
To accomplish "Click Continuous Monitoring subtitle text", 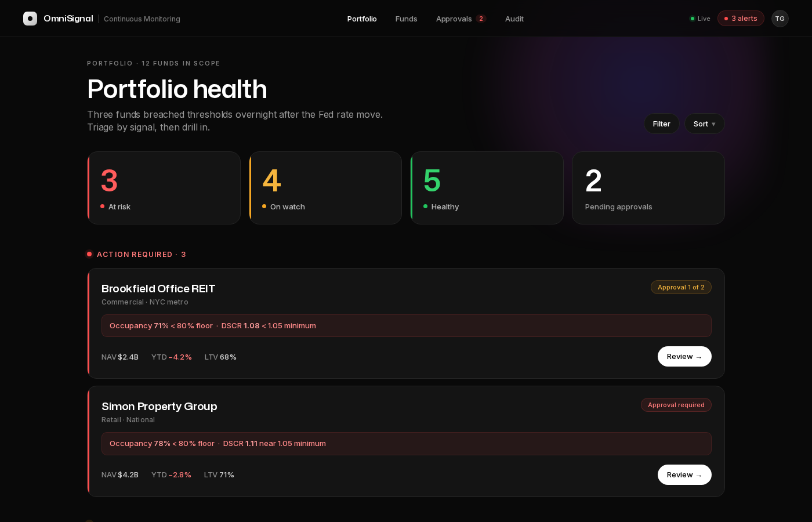I will [x=142, y=19].
